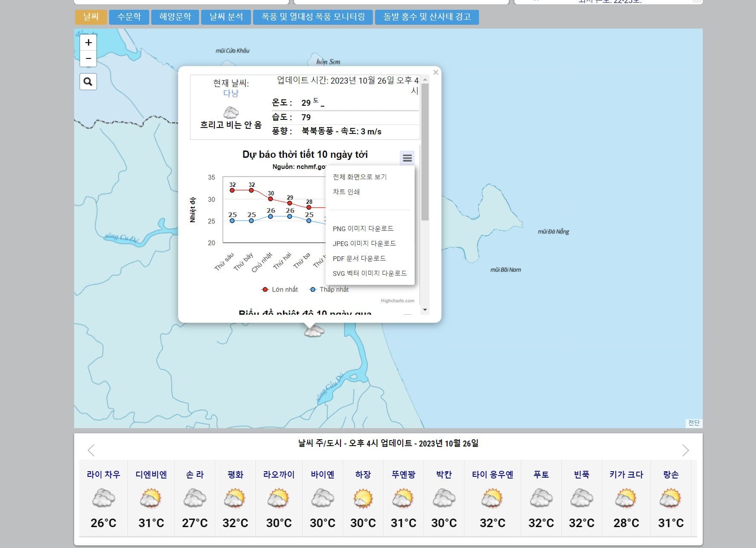Download chart as PNG image
This screenshot has width=756, height=548.
(x=363, y=229)
